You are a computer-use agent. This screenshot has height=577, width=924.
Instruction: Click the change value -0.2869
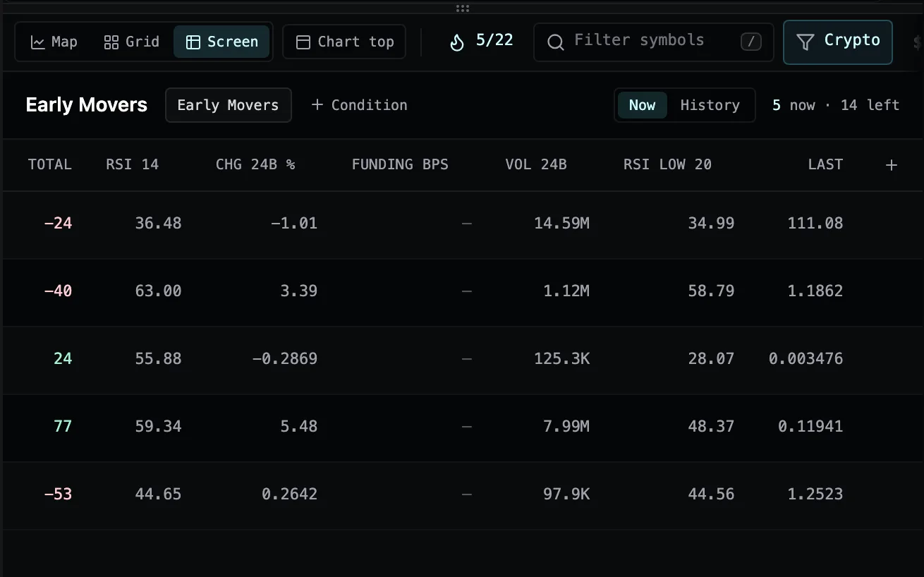285,358
